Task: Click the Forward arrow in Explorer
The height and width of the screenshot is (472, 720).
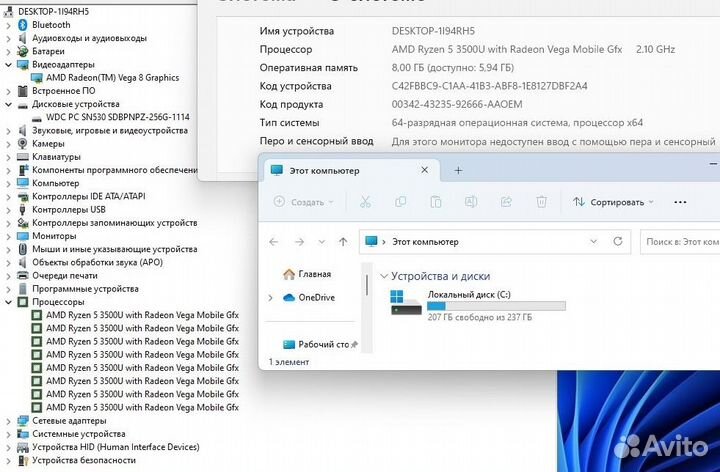Action: (x=299, y=242)
